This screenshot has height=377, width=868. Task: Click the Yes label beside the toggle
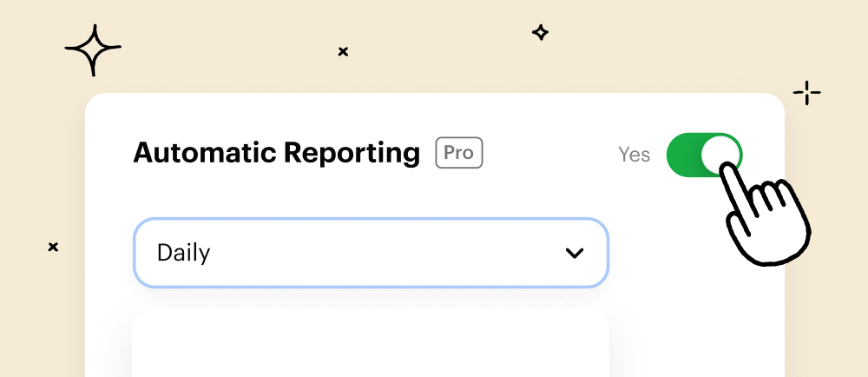635,155
